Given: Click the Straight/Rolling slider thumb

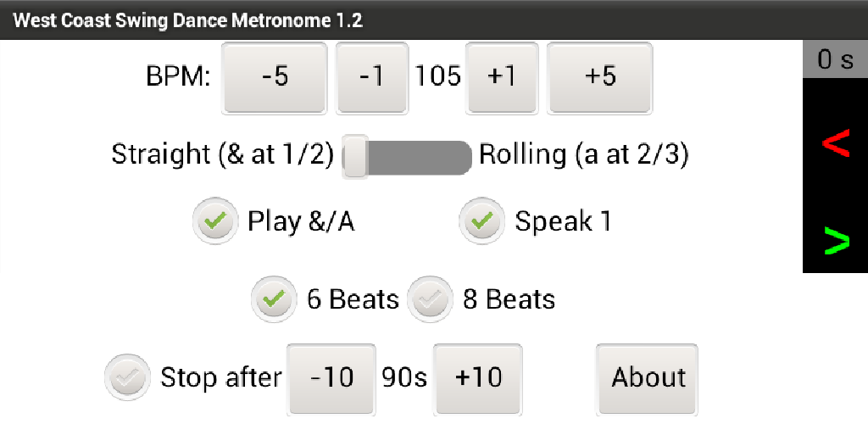Looking at the screenshot, I should [355, 157].
